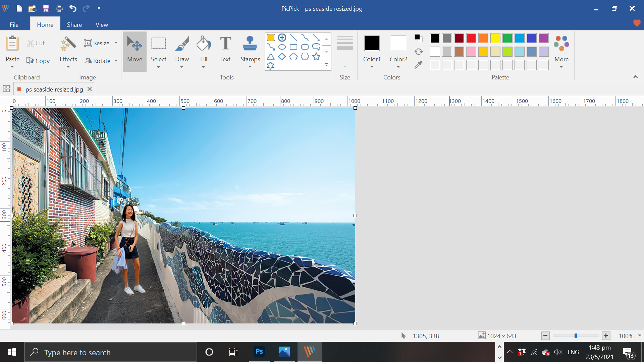Click the Color1 black swatch

tap(372, 43)
